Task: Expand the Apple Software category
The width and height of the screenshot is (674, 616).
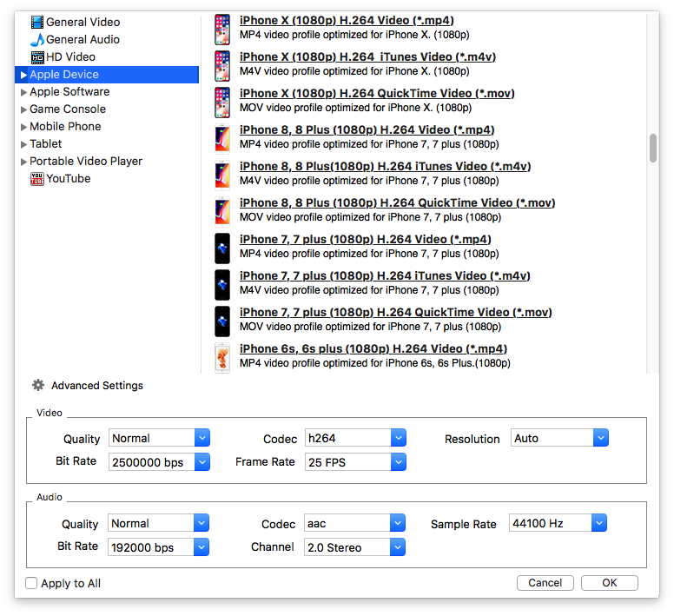Action: click(23, 92)
